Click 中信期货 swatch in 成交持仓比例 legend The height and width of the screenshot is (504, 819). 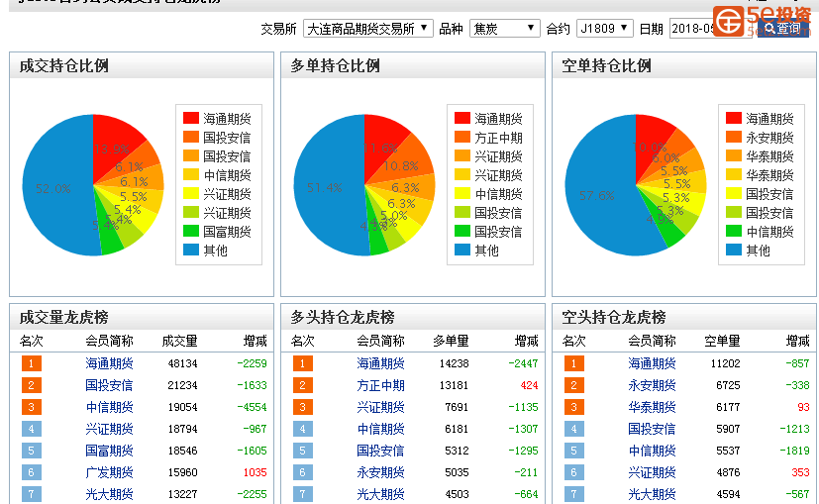coord(191,174)
